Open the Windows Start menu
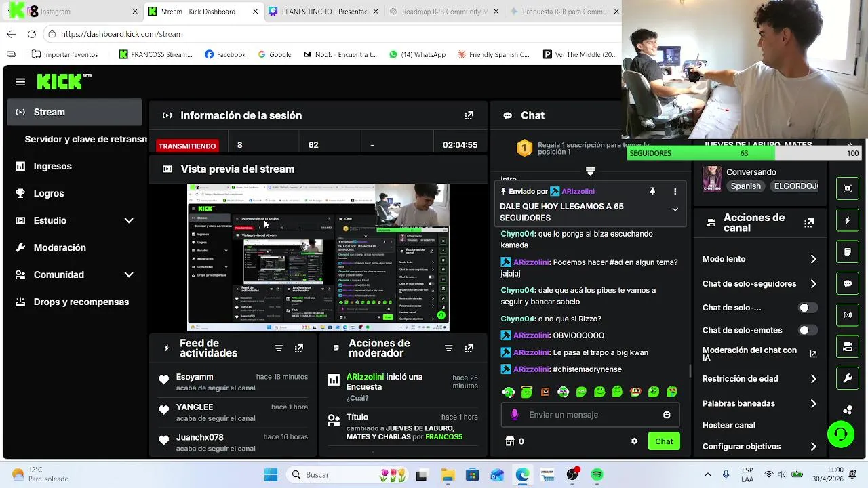868x488 pixels. (271, 475)
